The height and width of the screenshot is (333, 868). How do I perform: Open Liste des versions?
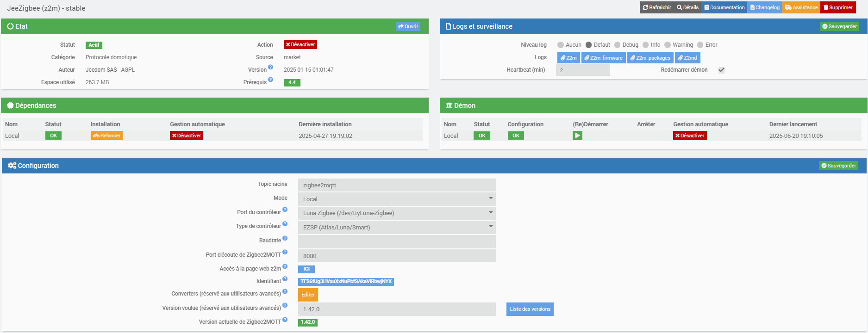pos(530,309)
